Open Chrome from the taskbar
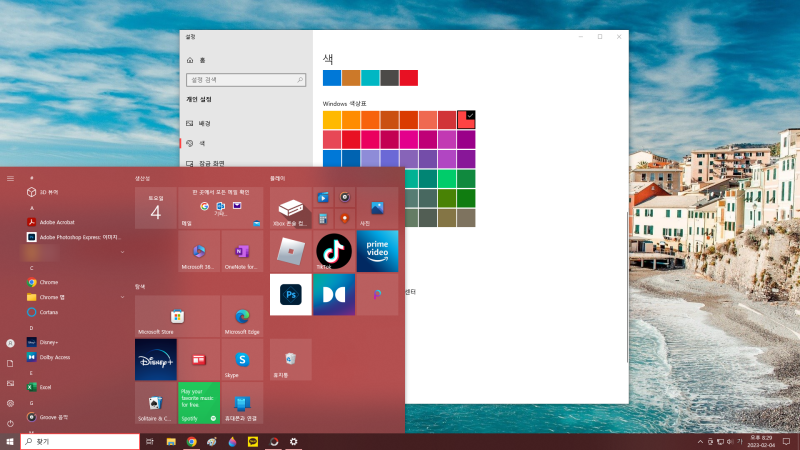800x450 pixels. [x=191, y=441]
